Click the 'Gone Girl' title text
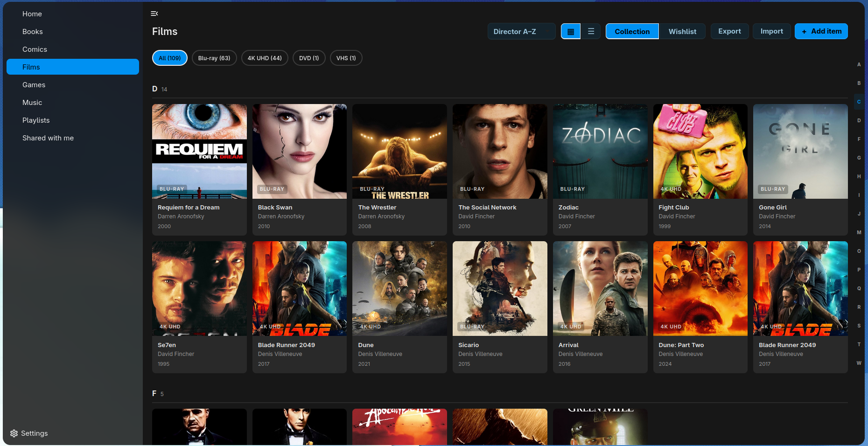The height and width of the screenshot is (446, 868). click(772, 208)
